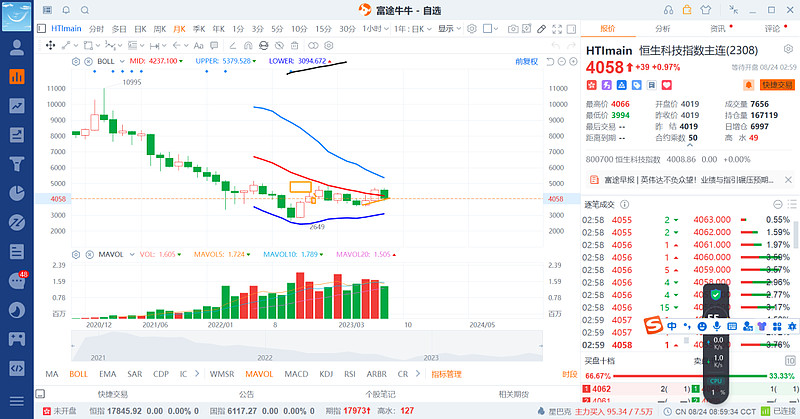Open the 富途早报 news headline
This screenshot has height=419, width=800.
click(x=689, y=180)
